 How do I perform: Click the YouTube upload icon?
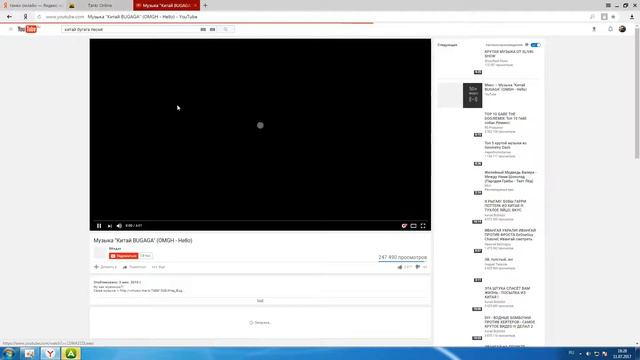(594, 29)
